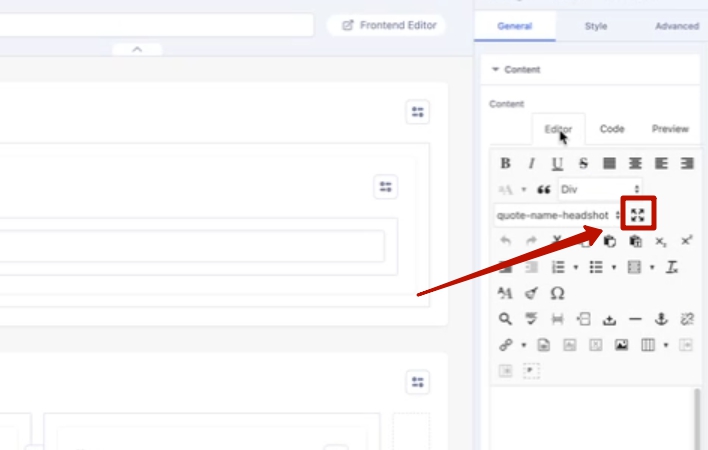Screen dimensions: 708x450
Task: Open the find search magnifier tool
Action: tap(505, 319)
